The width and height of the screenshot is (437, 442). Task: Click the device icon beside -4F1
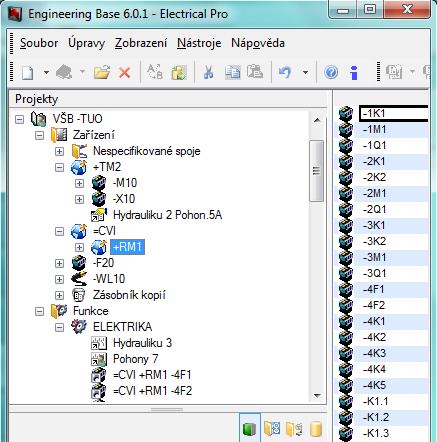tap(345, 289)
